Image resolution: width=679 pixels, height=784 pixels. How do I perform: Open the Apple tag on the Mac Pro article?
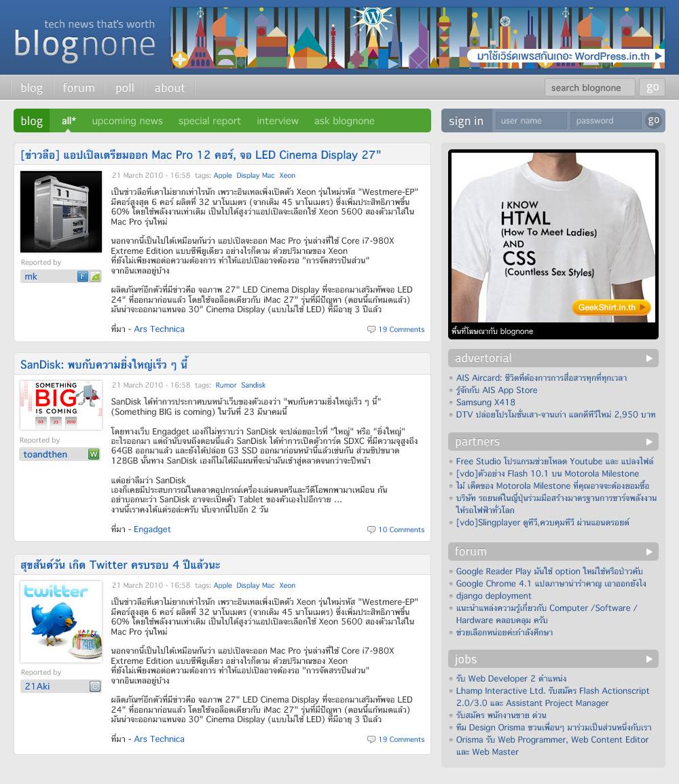(x=223, y=176)
